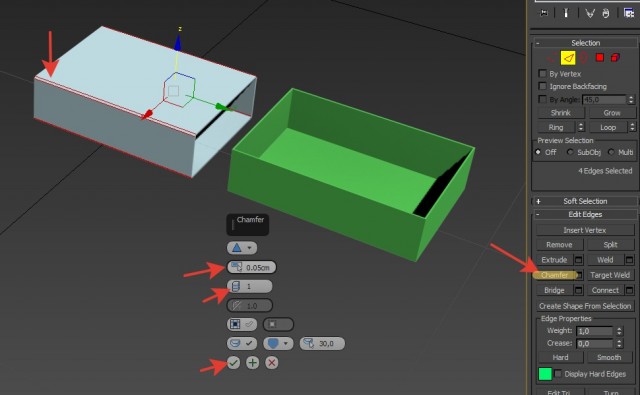Select Preview Selection Multi radio

click(611, 152)
